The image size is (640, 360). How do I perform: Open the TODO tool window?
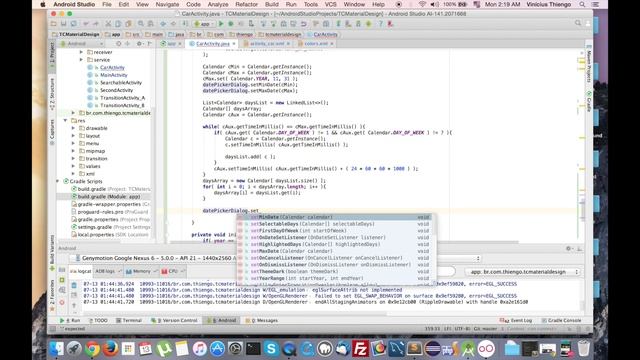coord(98,320)
